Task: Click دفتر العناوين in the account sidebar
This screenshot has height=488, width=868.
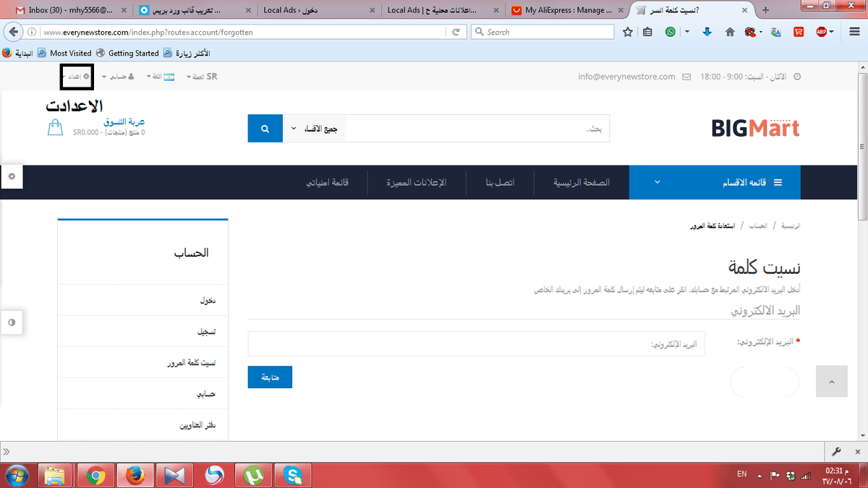Action: (198, 427)
